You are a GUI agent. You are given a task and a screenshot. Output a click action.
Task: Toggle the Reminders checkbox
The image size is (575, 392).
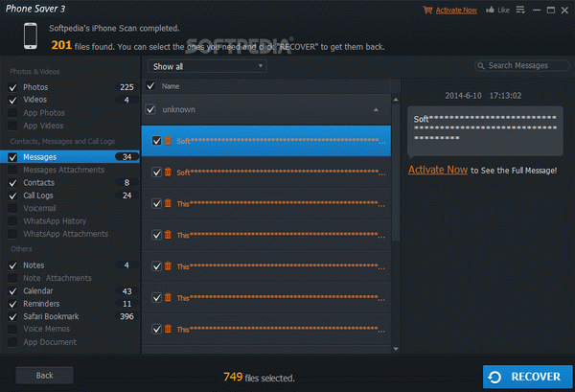pos(12,304)
